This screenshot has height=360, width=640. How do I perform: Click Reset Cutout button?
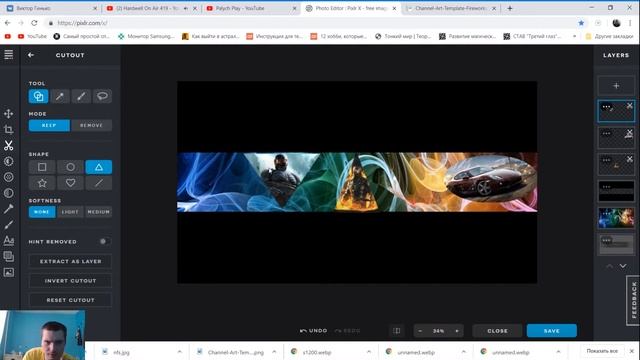click(x=70, y=300)
